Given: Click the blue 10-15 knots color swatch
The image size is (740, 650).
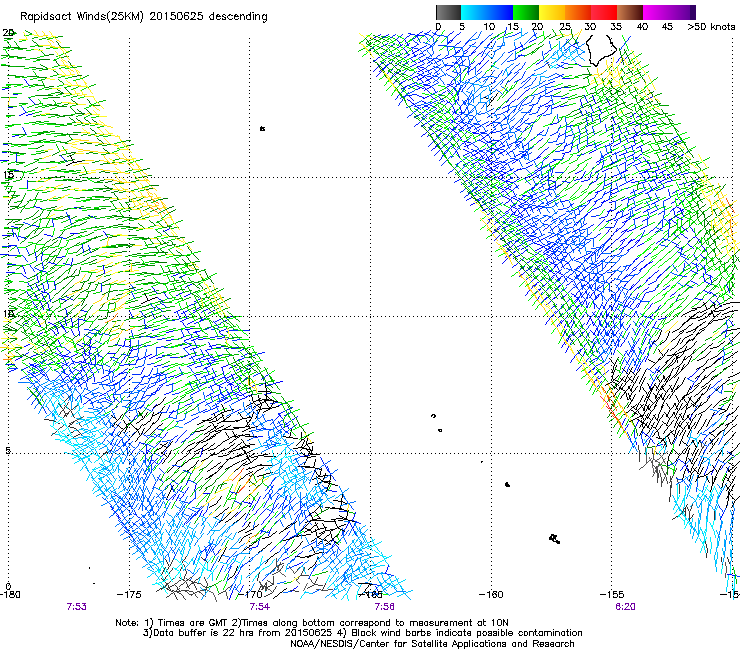Looking at the screenshot, I should tap(500, 12).
